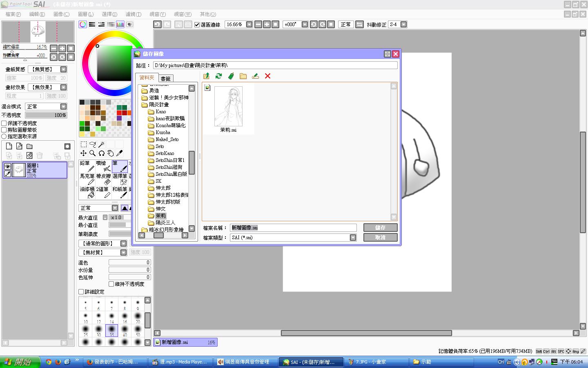Adjust the layer 不透明度 100% slider
Viewport: 588px width, 368px height.
pos(46,115)
